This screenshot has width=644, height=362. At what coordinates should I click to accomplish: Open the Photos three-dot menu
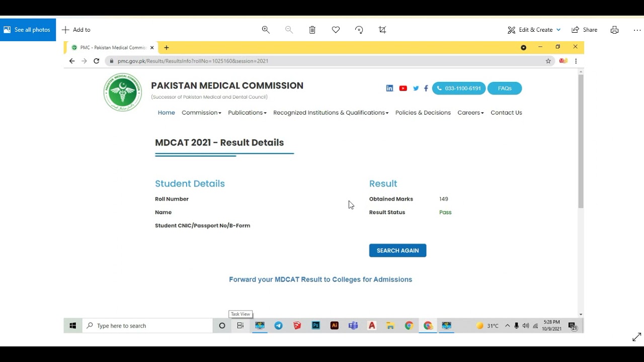(x=637, y=30)
